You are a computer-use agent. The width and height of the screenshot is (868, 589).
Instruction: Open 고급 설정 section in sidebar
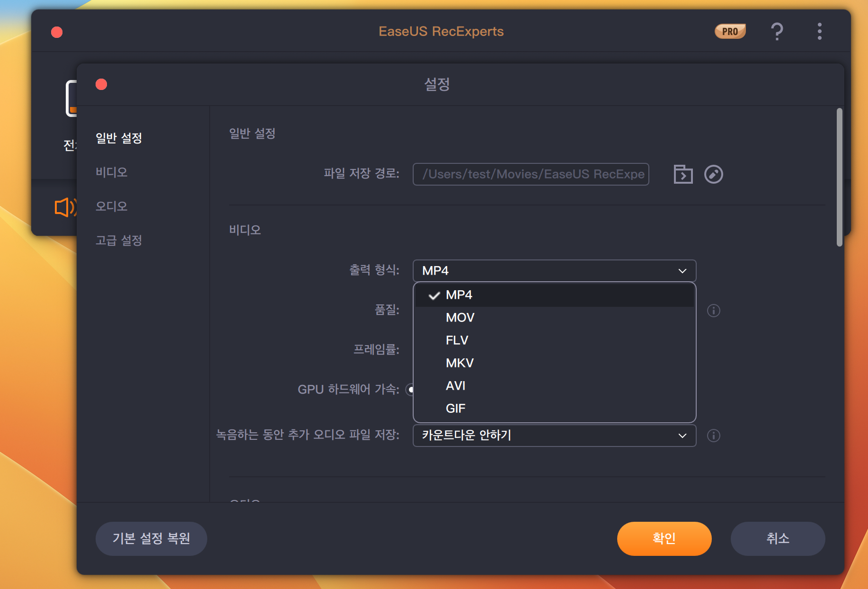119,241
